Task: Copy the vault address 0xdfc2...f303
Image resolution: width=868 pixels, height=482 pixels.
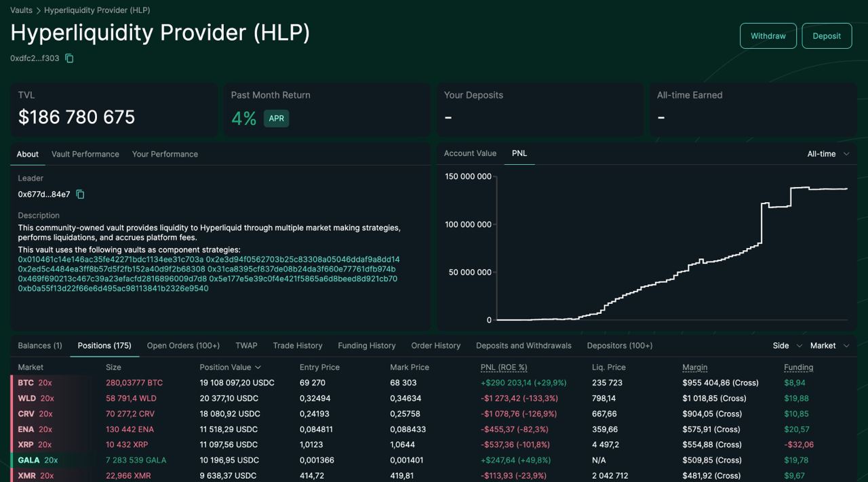Action: [69, 58]
